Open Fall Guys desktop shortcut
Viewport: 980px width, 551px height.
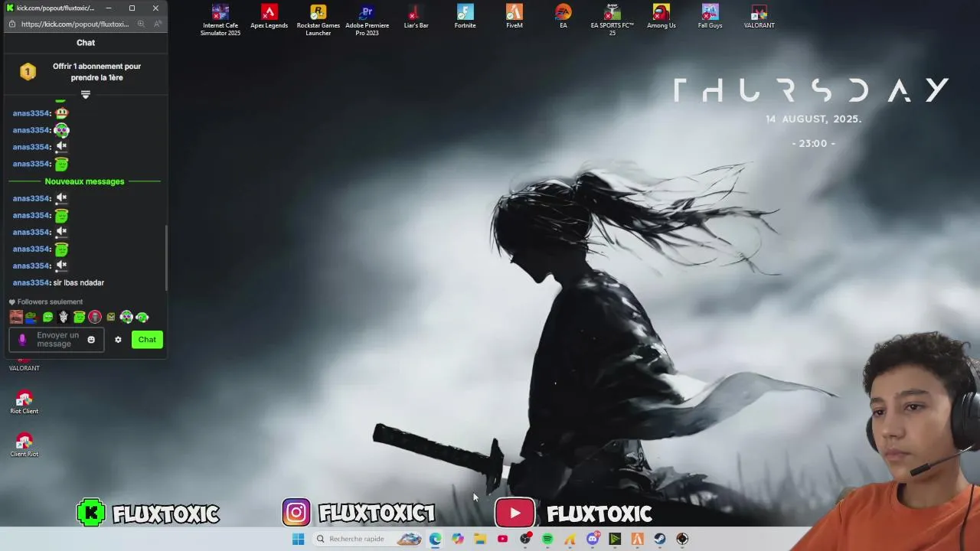(710, 17)
